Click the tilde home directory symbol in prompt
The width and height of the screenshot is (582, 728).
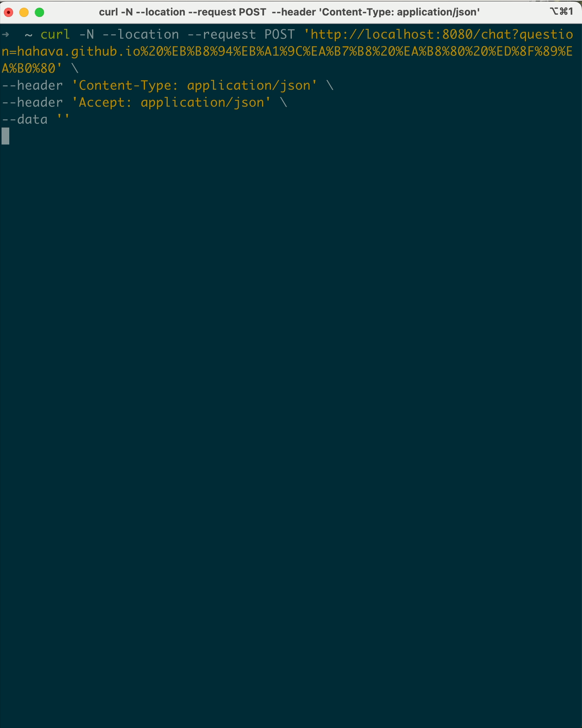29,35
